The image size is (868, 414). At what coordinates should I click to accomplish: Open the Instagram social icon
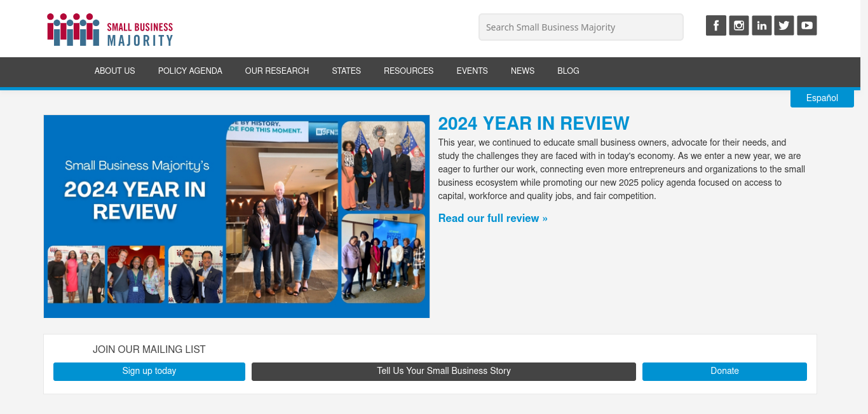738,25
